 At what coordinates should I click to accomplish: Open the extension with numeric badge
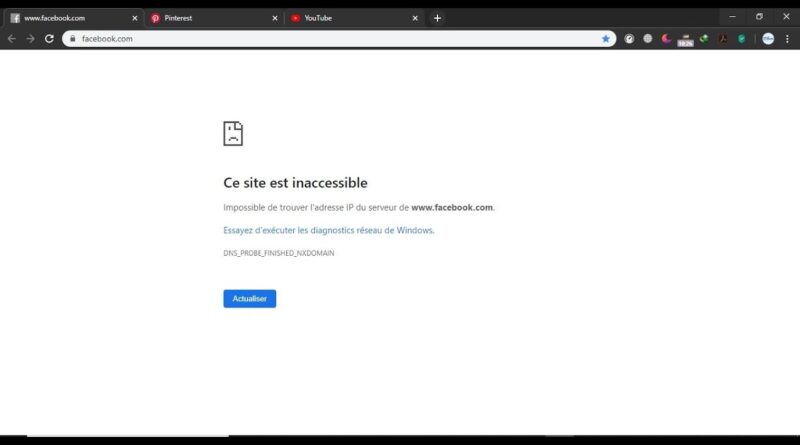pyautogui.click(x=685, y=40)
